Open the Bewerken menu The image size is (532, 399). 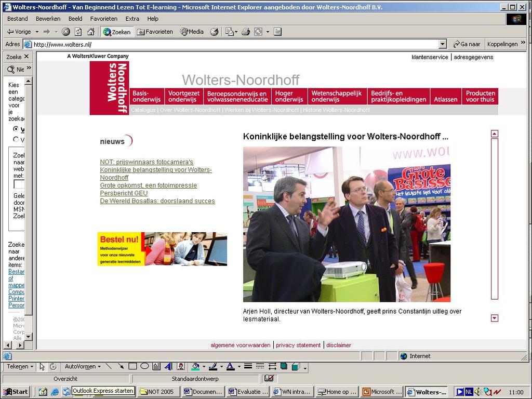coord(48,19)
